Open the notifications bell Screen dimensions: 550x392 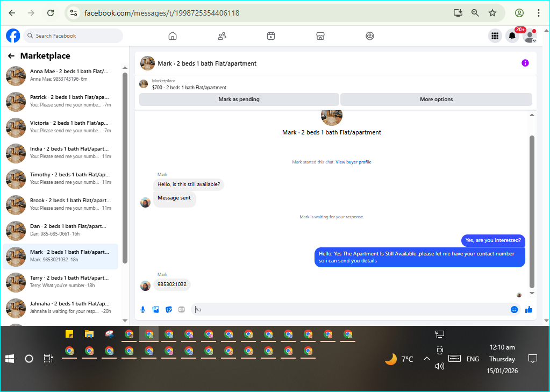(x=512, y=36)
